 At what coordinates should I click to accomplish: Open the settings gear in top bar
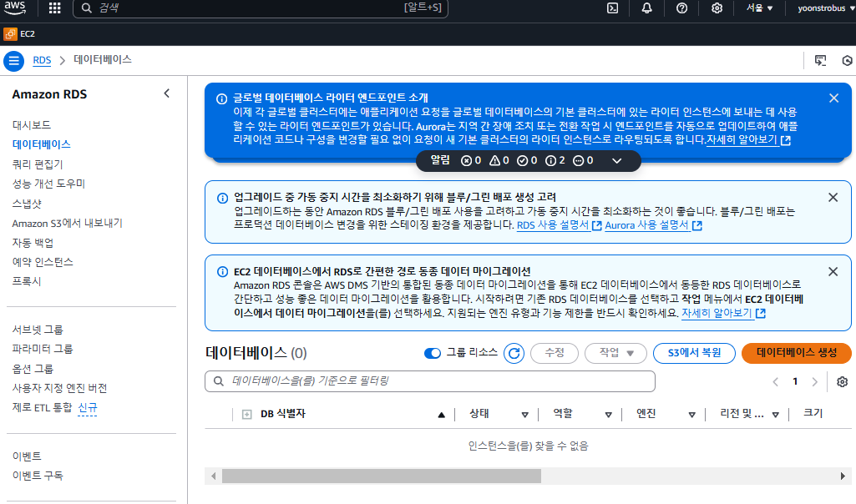(x=717, y=8)
